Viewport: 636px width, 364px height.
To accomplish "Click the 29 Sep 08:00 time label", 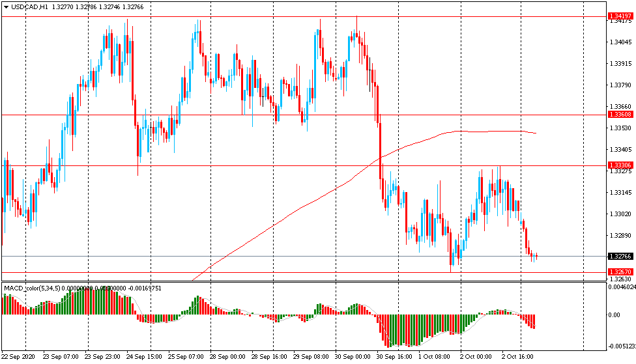I will 311,357.
